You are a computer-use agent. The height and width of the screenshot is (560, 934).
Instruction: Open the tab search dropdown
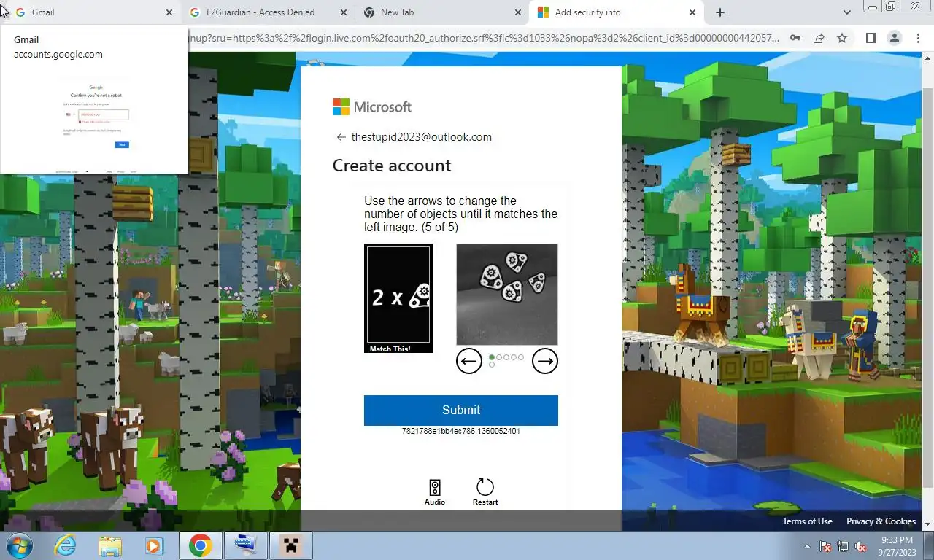[x=846, y=12]
